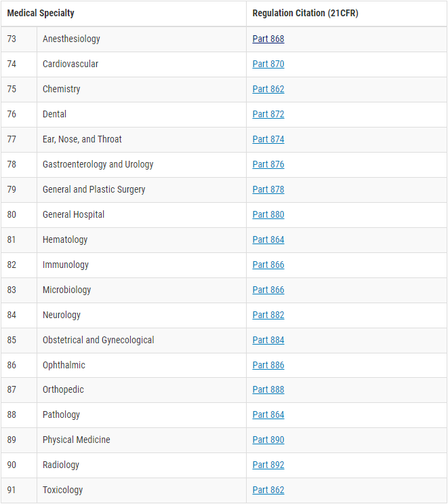The height and width of the screenshot is (504, 448).
Task: Click Part 876 Gastroenterology and Urology link
Action: 268,164
